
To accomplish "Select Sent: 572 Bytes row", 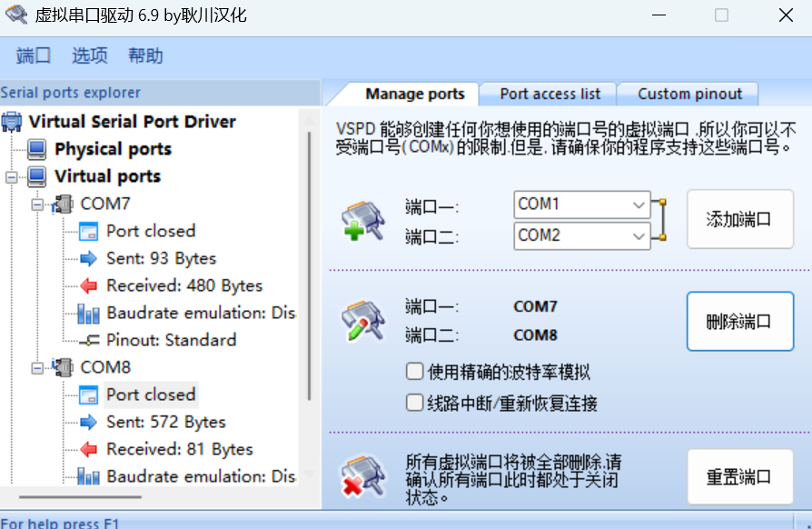I will (165, 423).
